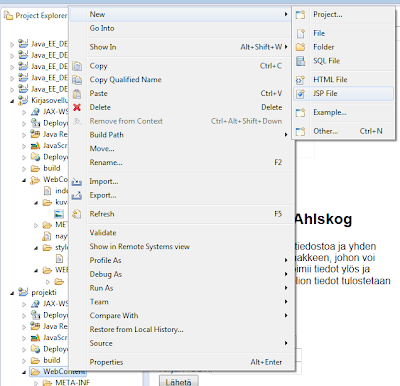Choose JSP File in New submenu
Viewport: 400px width, 386px height.
point(344,94)
